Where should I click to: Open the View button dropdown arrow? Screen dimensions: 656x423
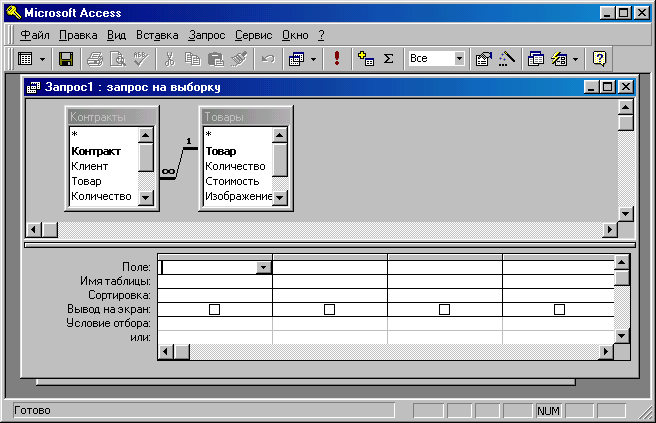coord(42,59)
